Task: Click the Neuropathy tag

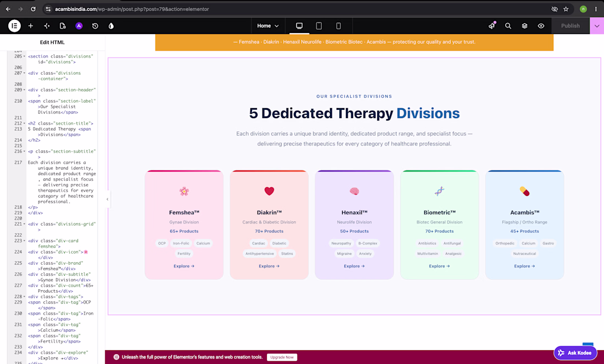Action: click(342, 243)
